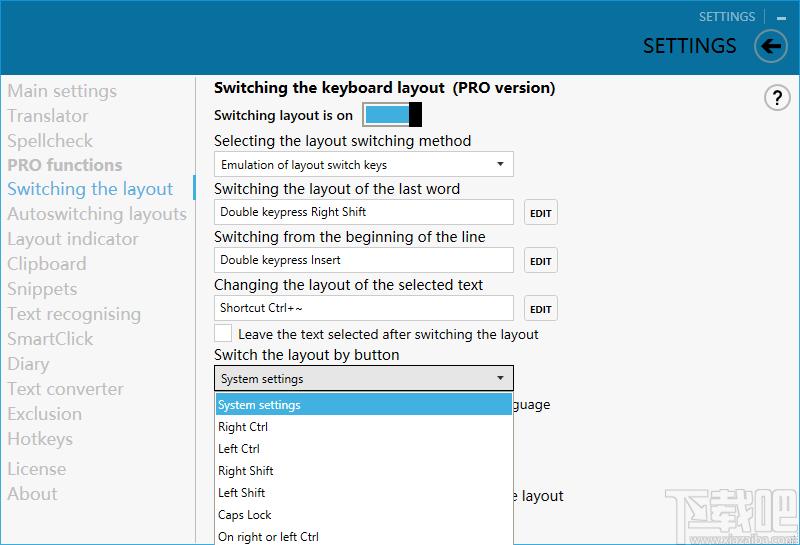This screenshot has height=545, width=800.
Task: Open the help question mark icon
Action: tap(777, 97)
